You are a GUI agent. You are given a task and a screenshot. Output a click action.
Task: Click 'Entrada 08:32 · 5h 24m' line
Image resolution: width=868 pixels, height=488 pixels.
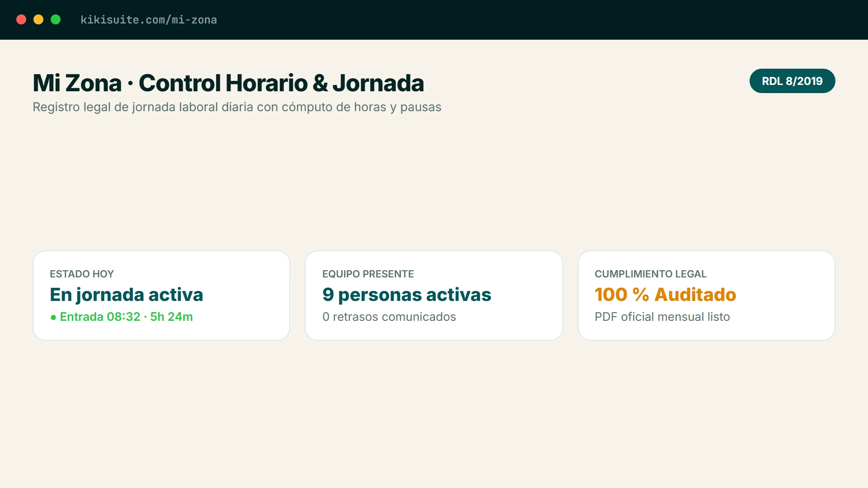click(x=126, y=317)
